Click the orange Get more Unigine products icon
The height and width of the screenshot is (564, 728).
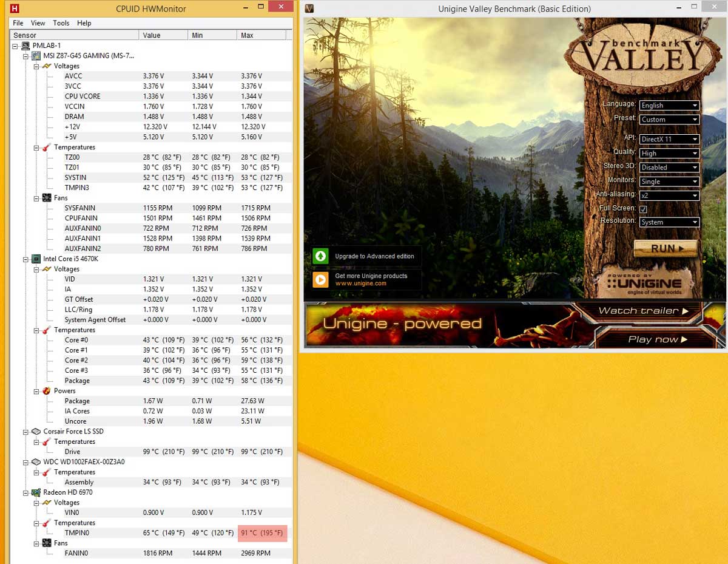coord(320,279)
